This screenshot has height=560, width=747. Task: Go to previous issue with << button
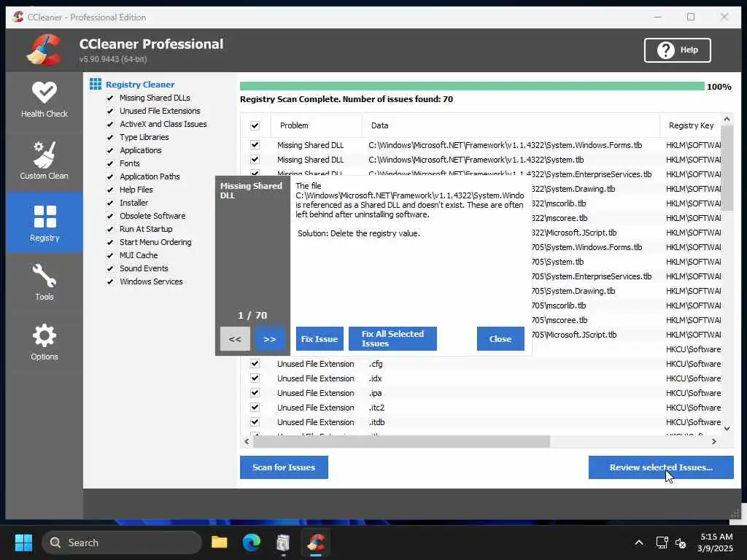click(x=235, y=339)
